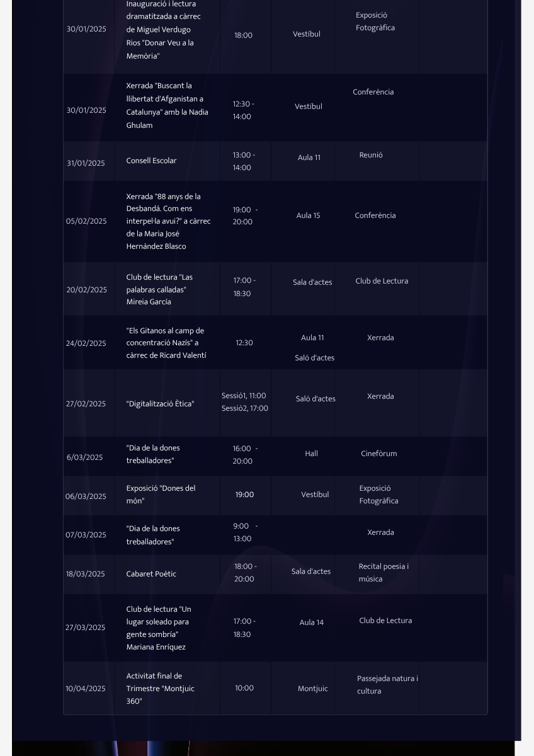This screenshot has height=756, width=534.
Task: Click the "Digitalització Ètica" event title
Action: click(x=161, y=404)
